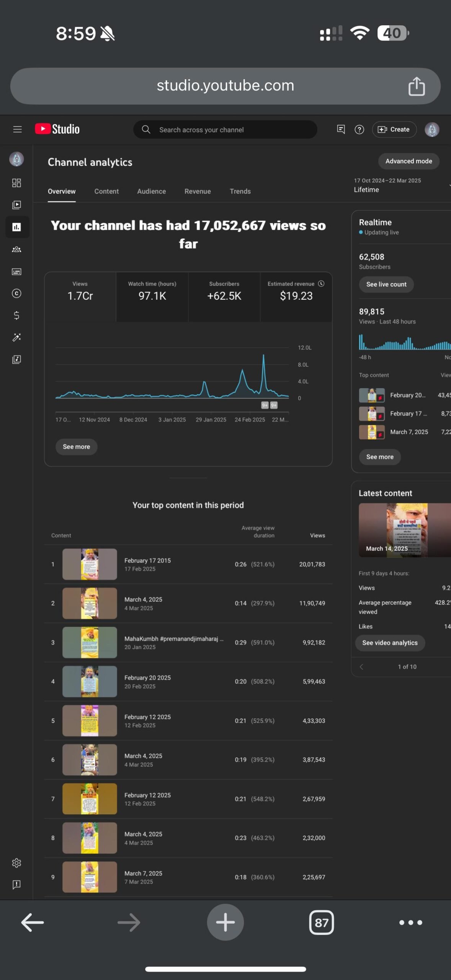This screenshot has height=980, width=451.
Task: Open the Earn dollar icon in sidebar
Action: (16, 315)
